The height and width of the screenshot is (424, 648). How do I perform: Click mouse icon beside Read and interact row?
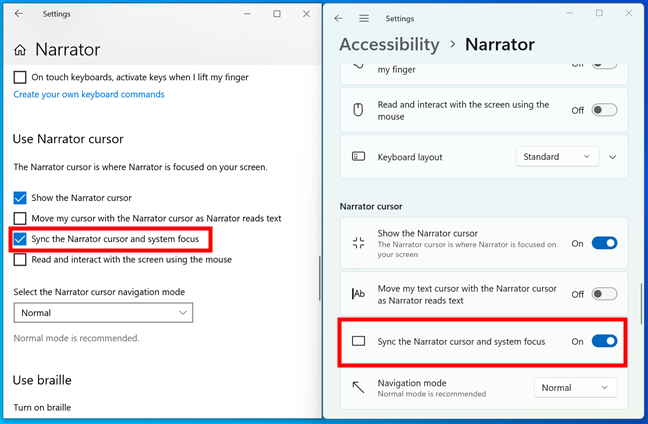pos(358,110)
